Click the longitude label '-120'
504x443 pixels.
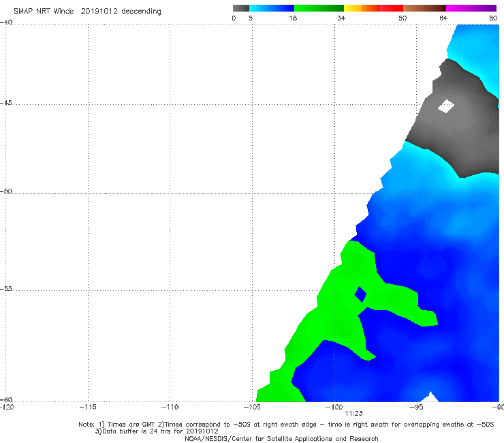(7, 407)
